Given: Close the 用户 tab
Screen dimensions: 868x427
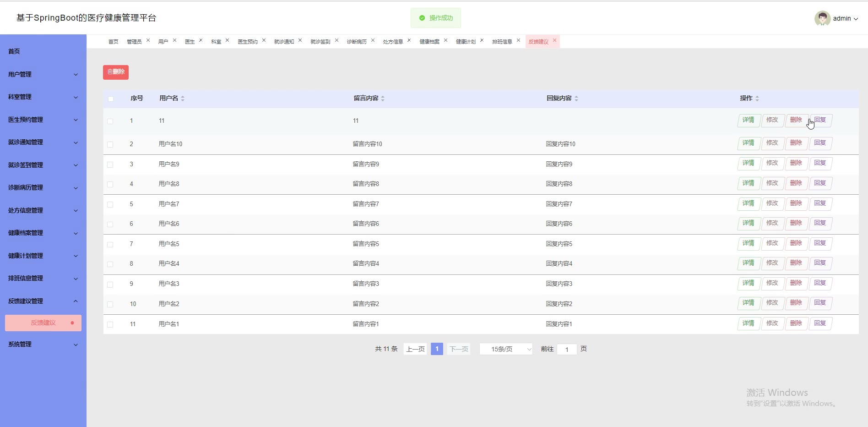Looking at the screenshot, I should click(174, 40).
